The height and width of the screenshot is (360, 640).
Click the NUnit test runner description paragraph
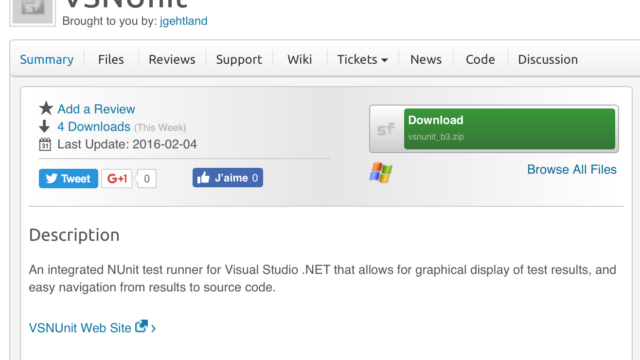[x=322, y=278]
